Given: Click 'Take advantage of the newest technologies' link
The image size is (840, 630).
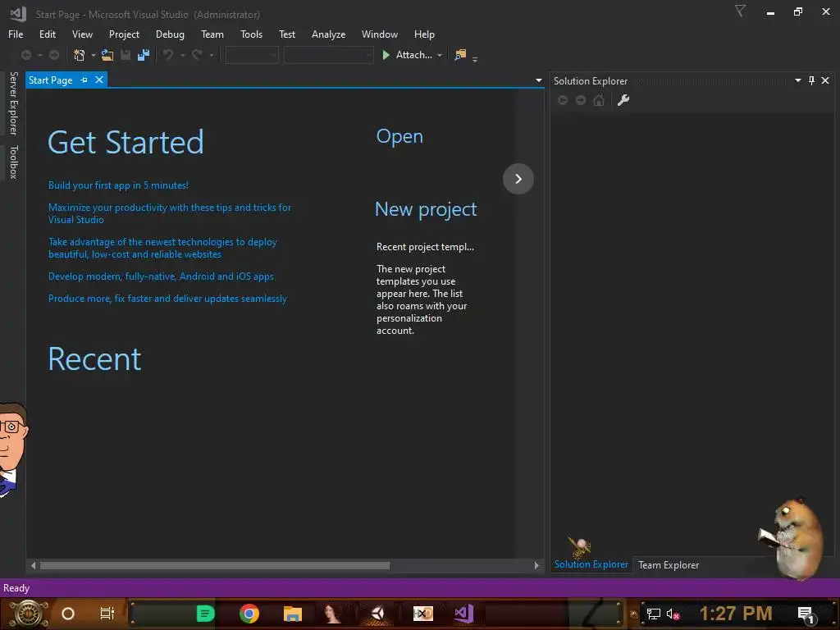Looking at the screenshot, I should (x=162, y=248).
